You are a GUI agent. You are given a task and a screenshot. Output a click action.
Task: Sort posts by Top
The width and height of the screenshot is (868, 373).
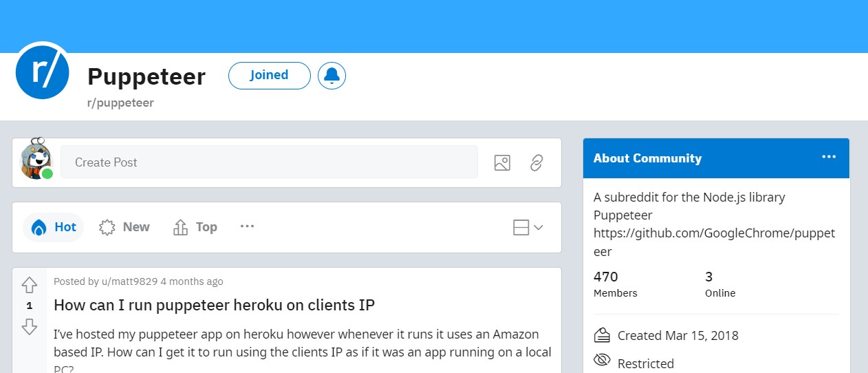click(x=195, y=227)
